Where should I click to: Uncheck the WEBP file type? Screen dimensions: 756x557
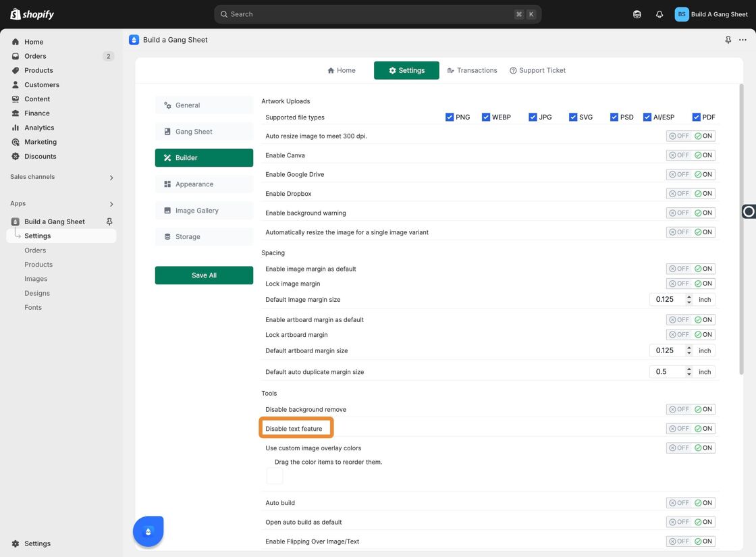click(x=486, y=117)
